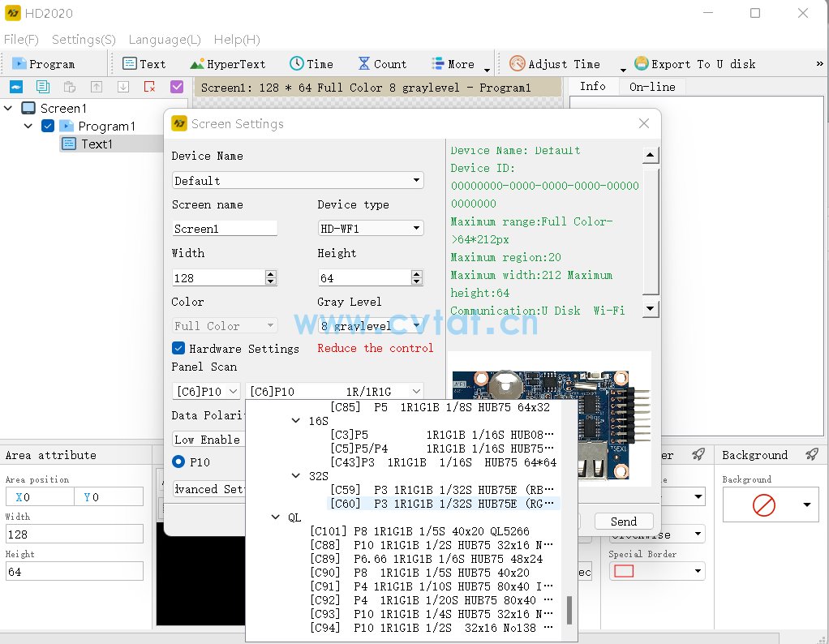Click the Area attribute Width field
Viewport: 829px width, 644px height.
tap(74, 534)
